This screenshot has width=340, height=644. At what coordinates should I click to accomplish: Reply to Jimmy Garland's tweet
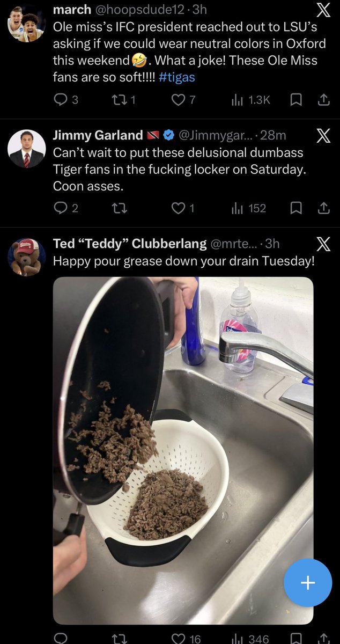tap(66, 208)
